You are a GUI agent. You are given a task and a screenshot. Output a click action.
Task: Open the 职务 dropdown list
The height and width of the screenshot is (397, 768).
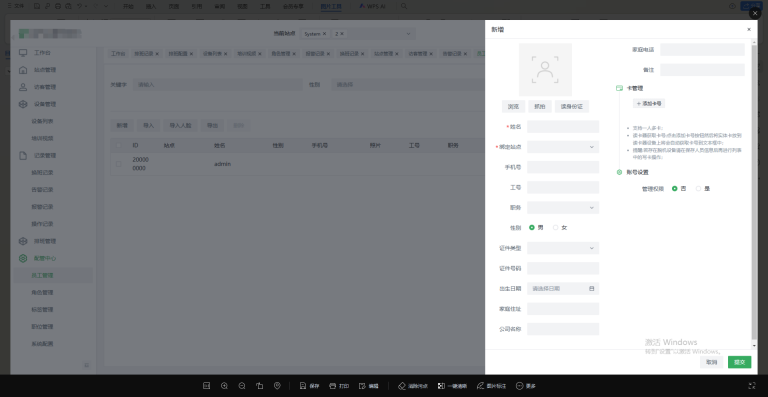[x=563, y=208]
